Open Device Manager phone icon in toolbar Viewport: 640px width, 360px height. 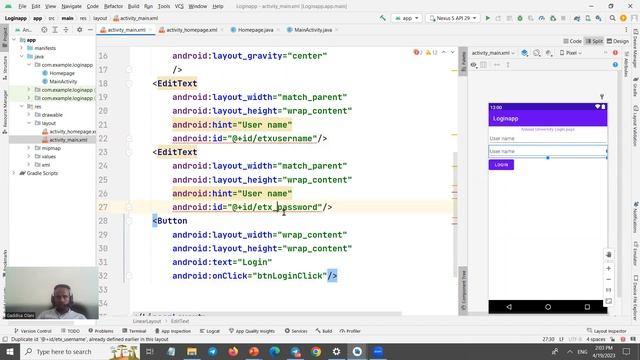tap(588, 18)
